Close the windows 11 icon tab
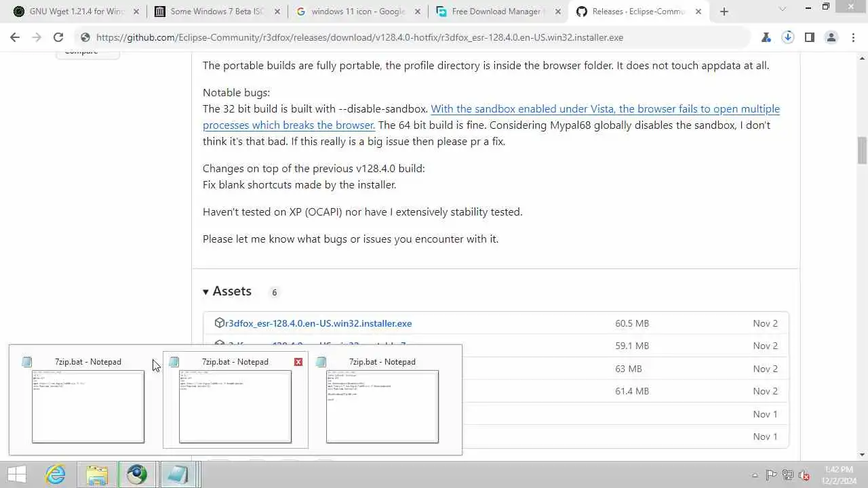Image resolution: width=868 pixels, height=488 pixels. pos(418,12)
